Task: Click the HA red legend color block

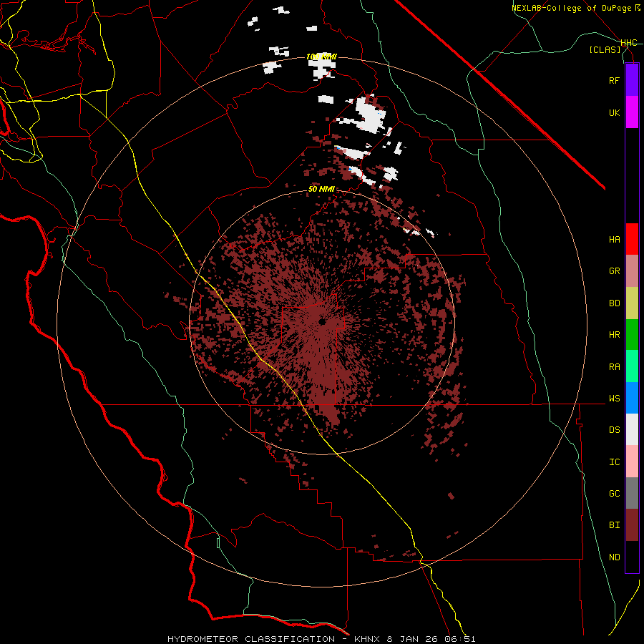Action: 632,239
